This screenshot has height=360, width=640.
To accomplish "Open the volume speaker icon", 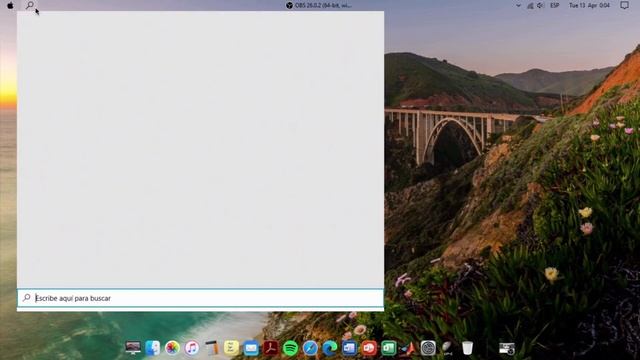I will pos(540,5).
